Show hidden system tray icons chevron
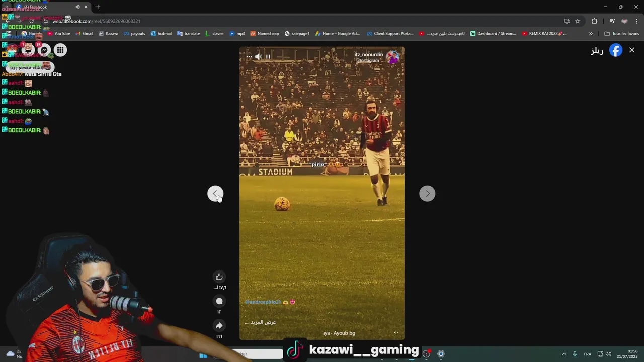Screen dimensions: 644x362 coord(564,354)
